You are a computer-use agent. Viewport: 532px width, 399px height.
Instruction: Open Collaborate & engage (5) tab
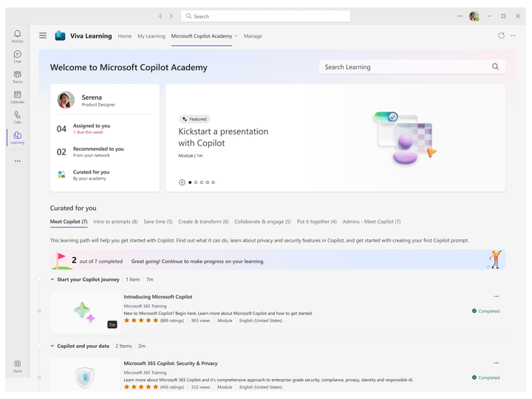click(262, 222)
